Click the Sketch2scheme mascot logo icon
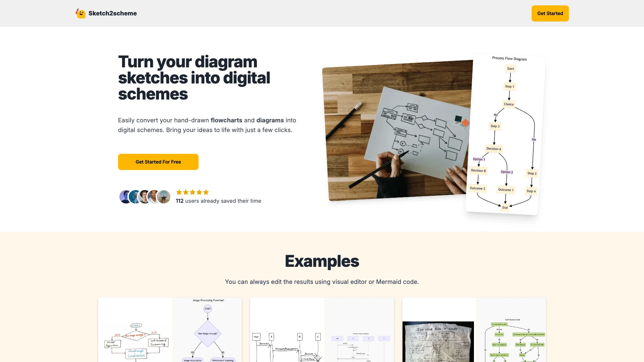The image size is (644, 362). (80, 13)
